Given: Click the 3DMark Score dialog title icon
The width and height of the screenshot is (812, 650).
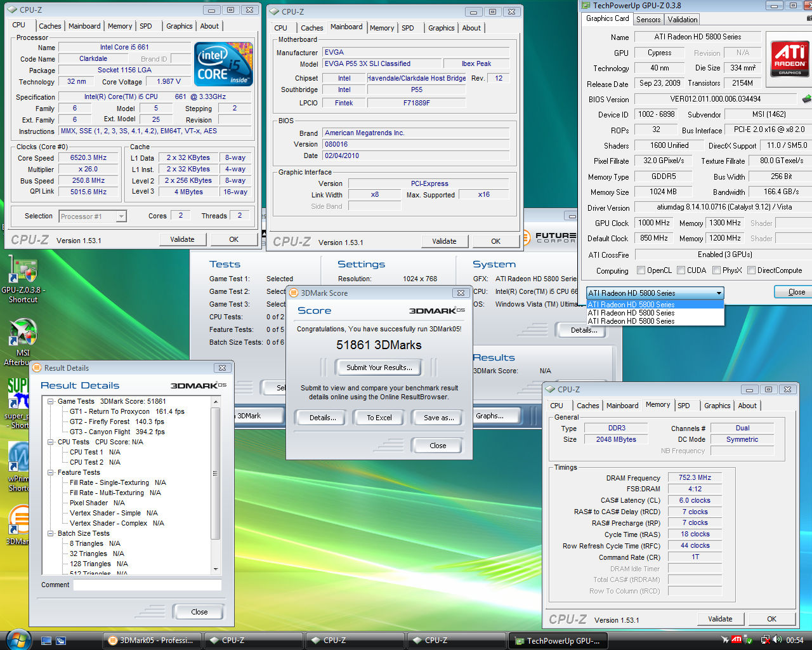Looking at the screenshot, I should click(x=294, y=293).
